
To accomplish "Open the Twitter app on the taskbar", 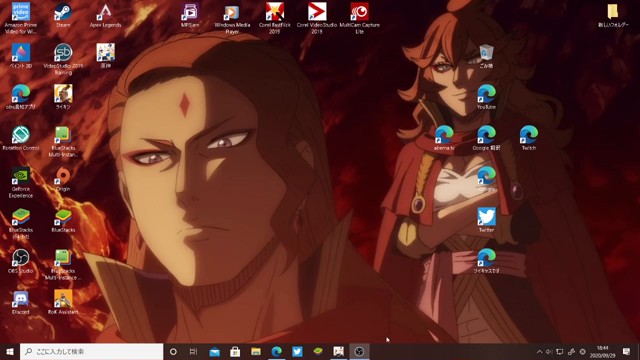I will click(297, 351).
